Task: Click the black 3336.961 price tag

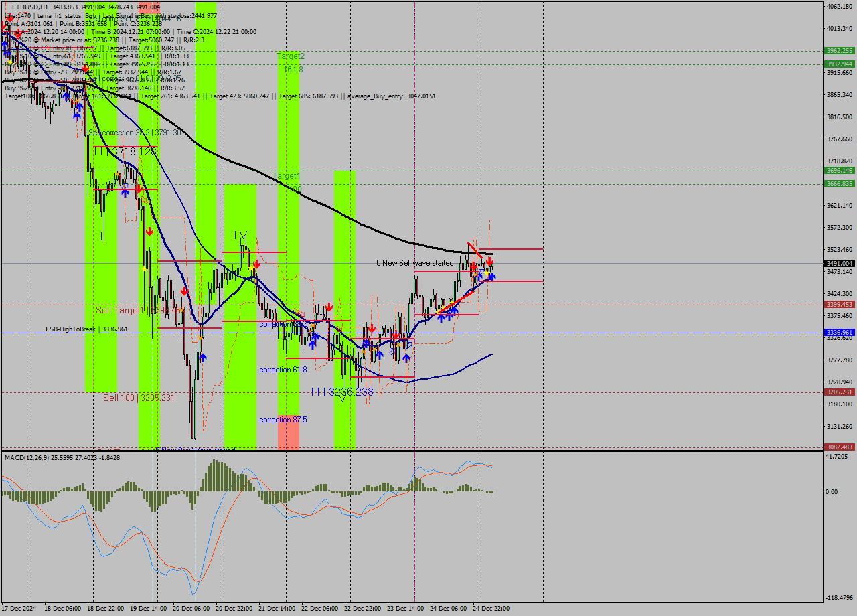Action: point(840,332)
